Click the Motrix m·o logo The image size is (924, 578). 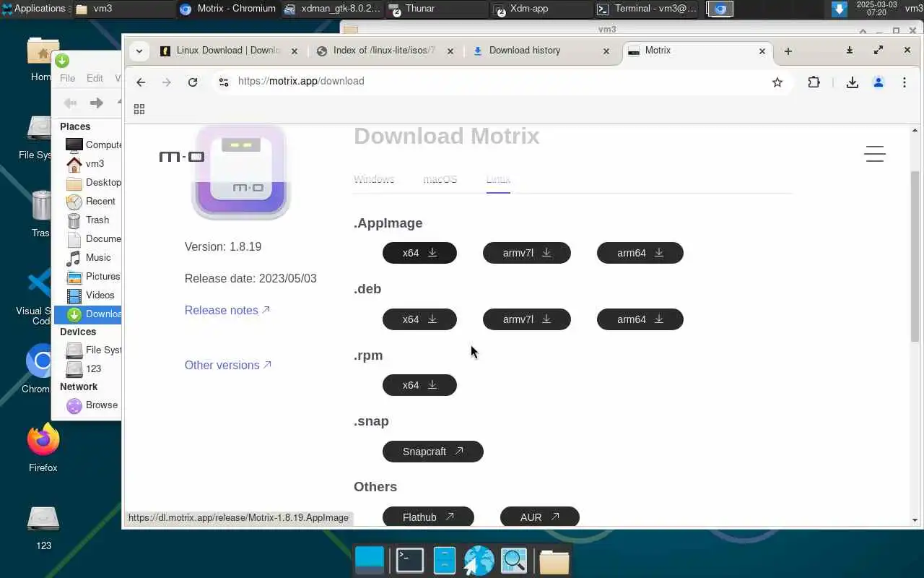(182, 157)
